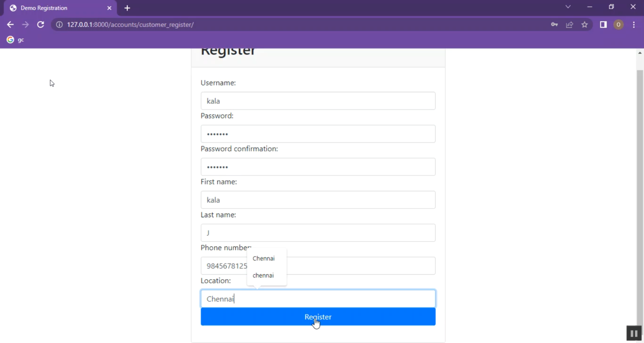Choose capitalized 'Chennai' autofill suggestion
This screenshot has width=644, height=343.
[264, 258]
